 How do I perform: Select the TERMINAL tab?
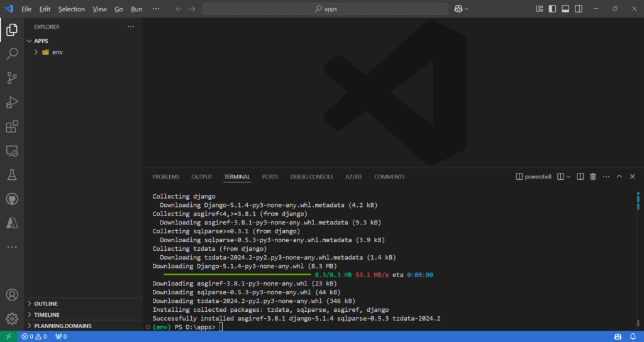237,177
